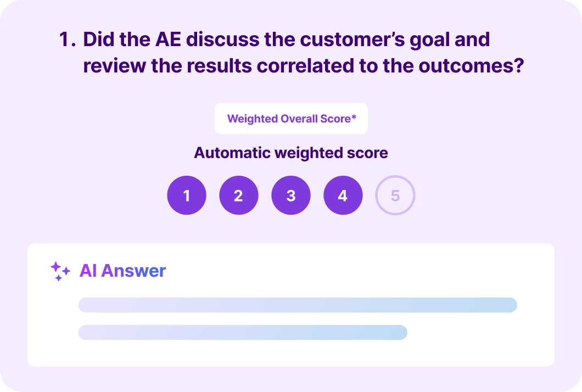Select score 2 circle

(238, 195)
